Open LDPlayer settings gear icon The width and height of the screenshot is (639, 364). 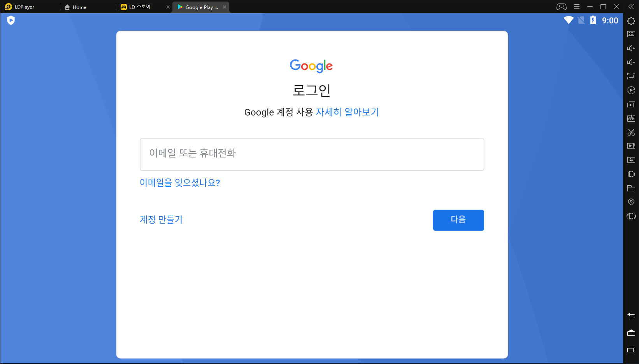(x=631, y=21)
